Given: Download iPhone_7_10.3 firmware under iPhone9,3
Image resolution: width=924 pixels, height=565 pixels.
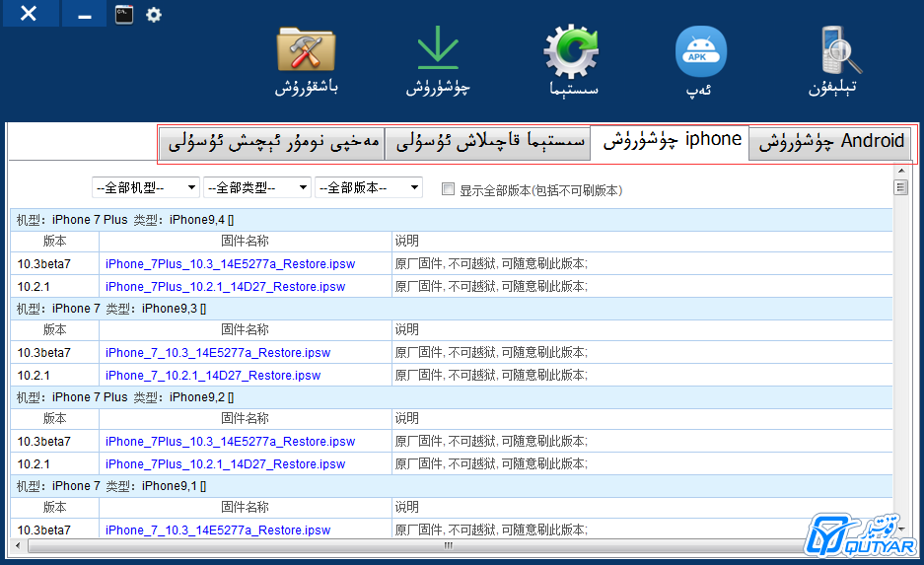Looking at the screenshot, I should (218, 353).
